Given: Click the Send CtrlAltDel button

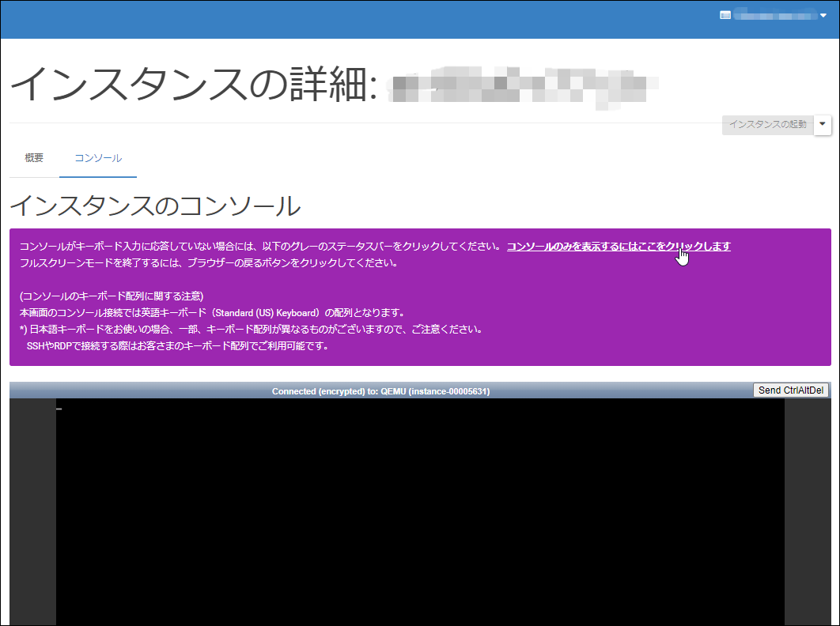Looking at the screenshot, I should 791,390.
